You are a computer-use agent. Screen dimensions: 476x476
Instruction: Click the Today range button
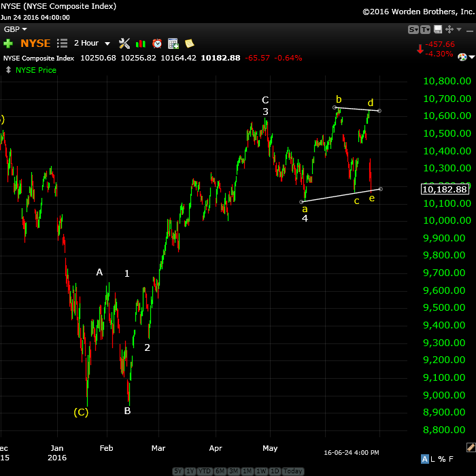(292, 471)
